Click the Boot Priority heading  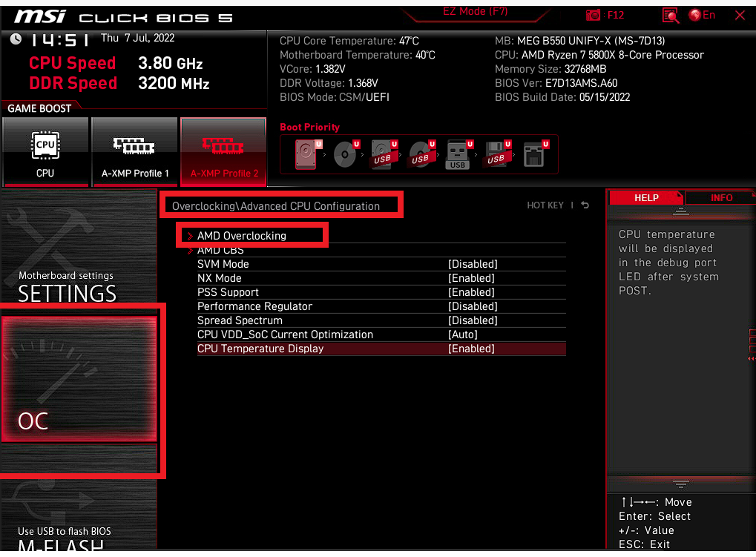(309, 128)
